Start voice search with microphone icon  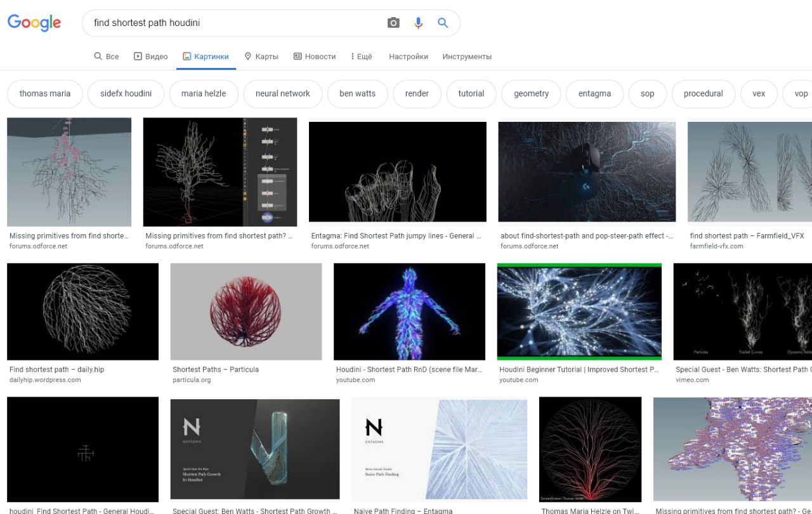pos(418,23)
